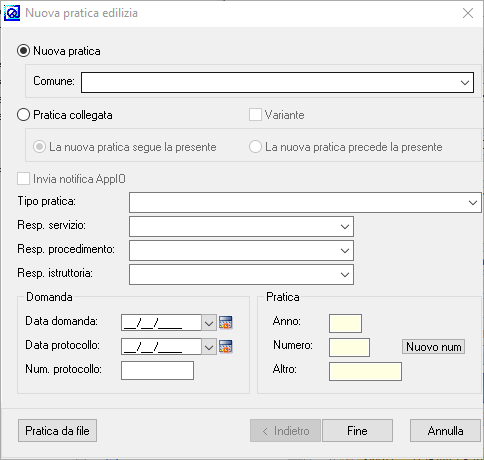The width and height of the screenshot is (484, 460).
Task: Select the Nuova pratica radio button
Action: (23, 51)
